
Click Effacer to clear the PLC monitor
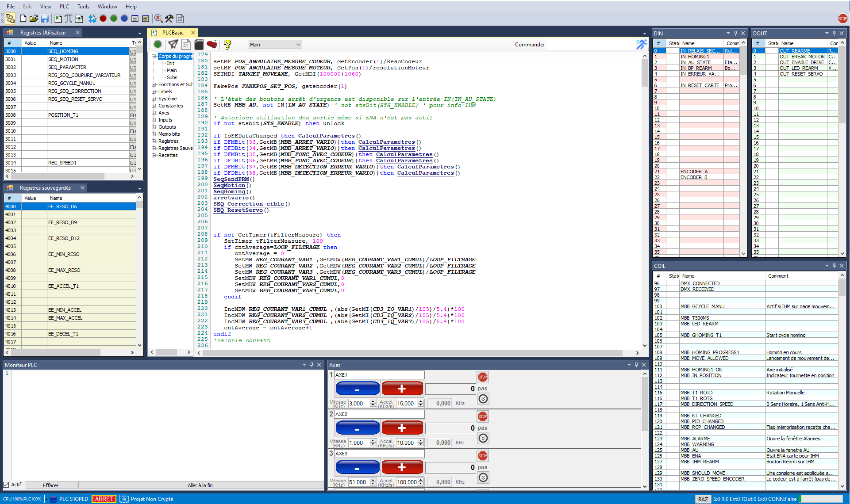tap(50, 485)
